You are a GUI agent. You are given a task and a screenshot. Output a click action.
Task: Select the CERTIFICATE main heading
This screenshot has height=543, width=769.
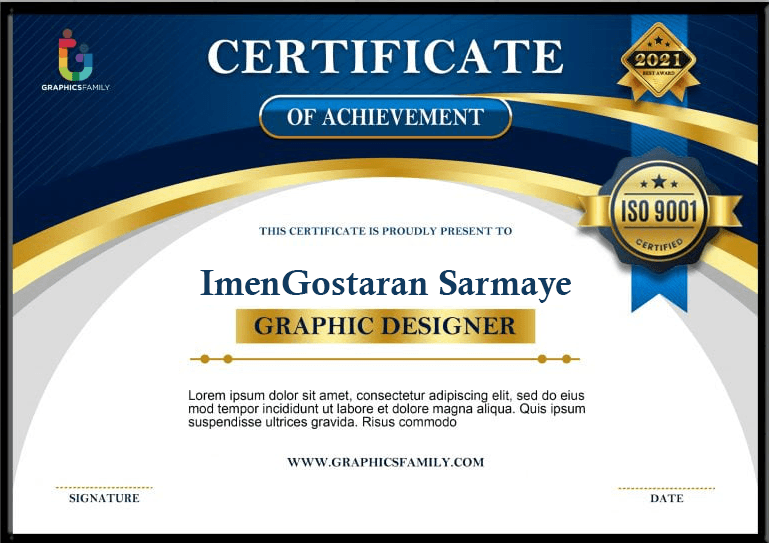[385, 57]
